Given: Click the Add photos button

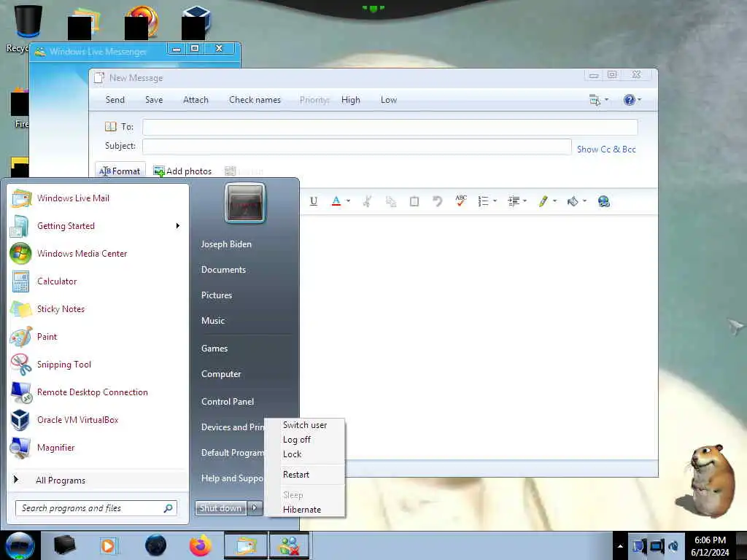Looking at the screenshot, I should coord(182,171).
